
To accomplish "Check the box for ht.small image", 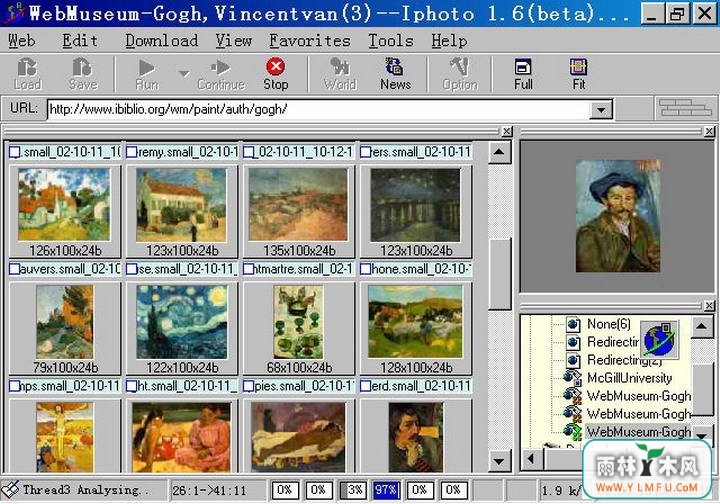I will point(132,386).
